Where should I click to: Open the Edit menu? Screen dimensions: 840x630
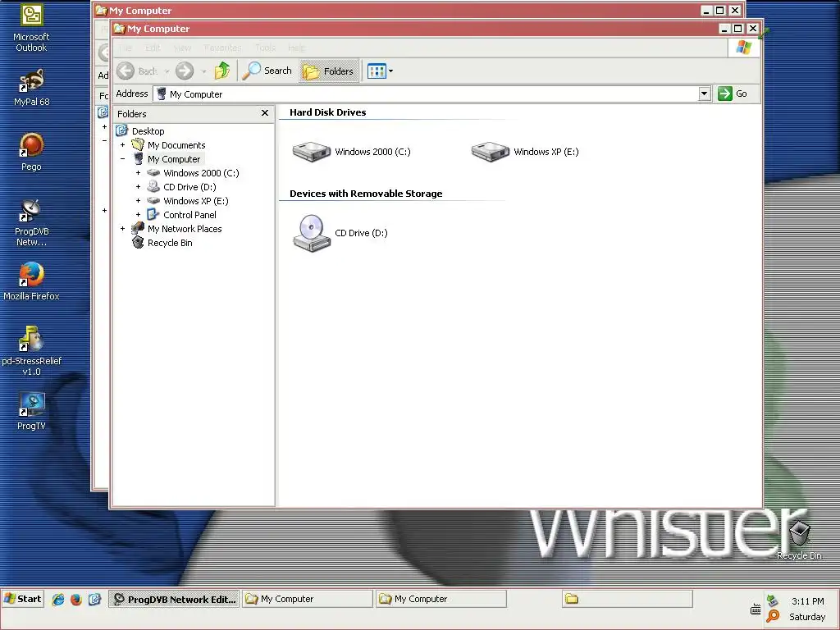pyautogui.click(x=153, y=48)
